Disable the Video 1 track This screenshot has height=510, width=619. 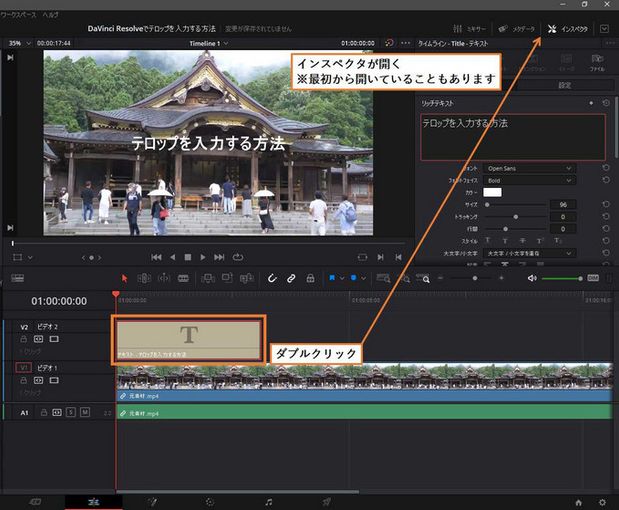pos(54,381)
